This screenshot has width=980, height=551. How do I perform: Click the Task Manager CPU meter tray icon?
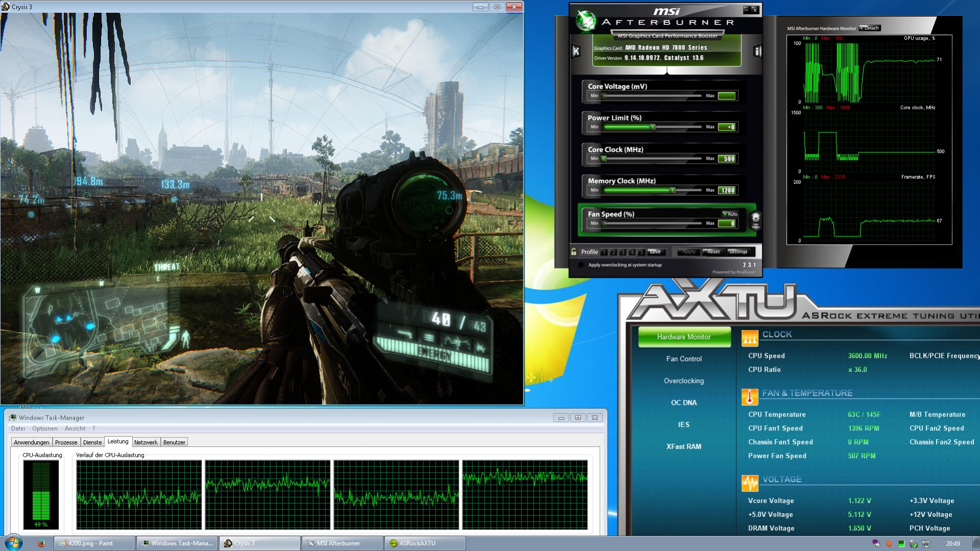click(901, 544)
